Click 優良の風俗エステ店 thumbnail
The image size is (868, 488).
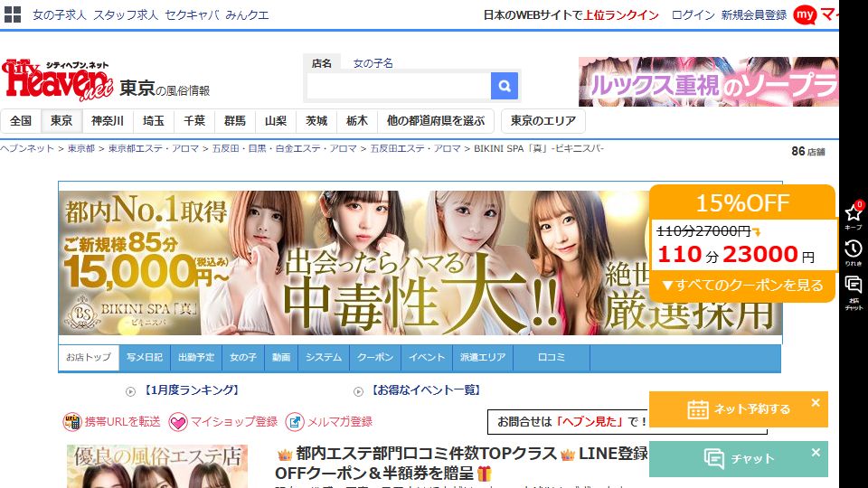click(157, 466)
